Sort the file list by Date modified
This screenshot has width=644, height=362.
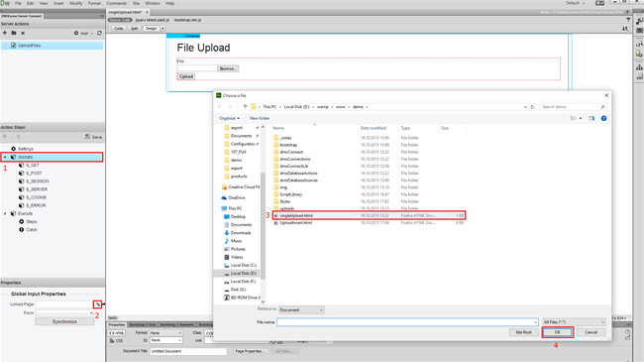pyautogui.click(x=373, y=128)
